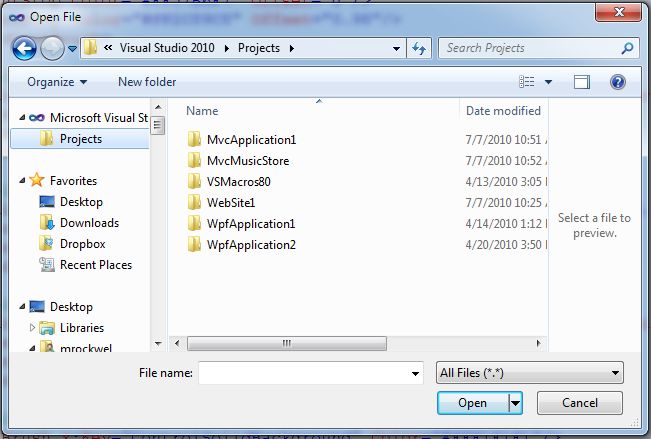Click the navigation pane scroll up arrow

click(x=158, y=107)
